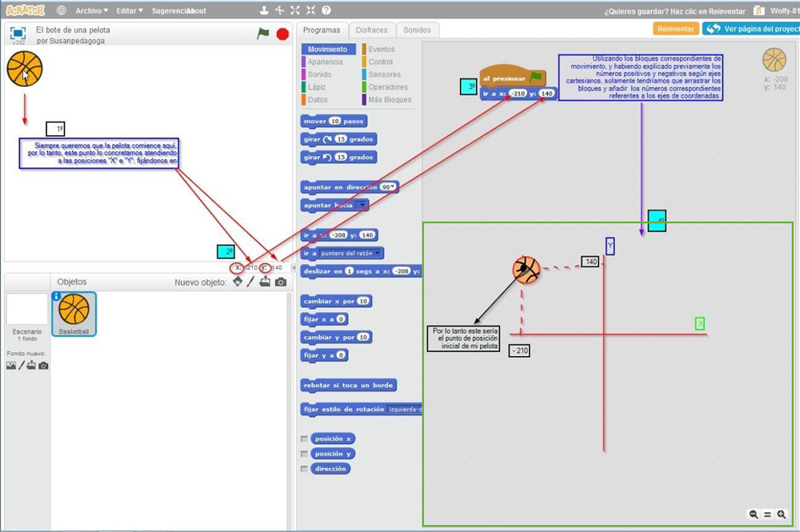Click the help question mark icon
Viewport: 800px width, 532px height.
pos(326,10)
